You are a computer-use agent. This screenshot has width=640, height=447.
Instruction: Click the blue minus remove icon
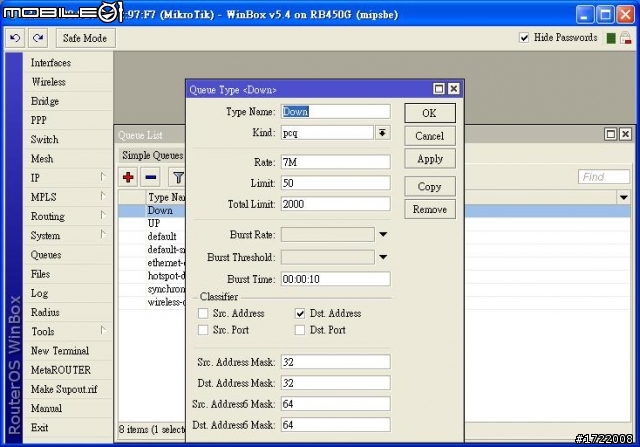point(151,177)
